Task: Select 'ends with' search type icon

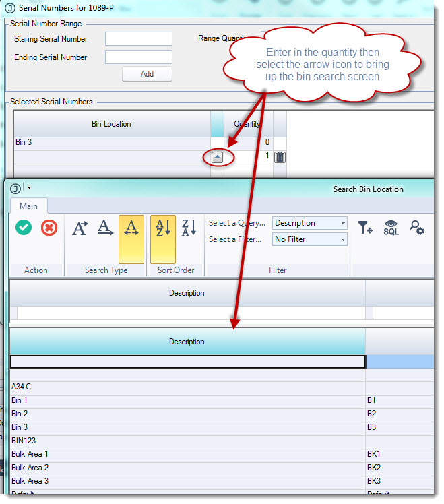Action: point(106,228)
